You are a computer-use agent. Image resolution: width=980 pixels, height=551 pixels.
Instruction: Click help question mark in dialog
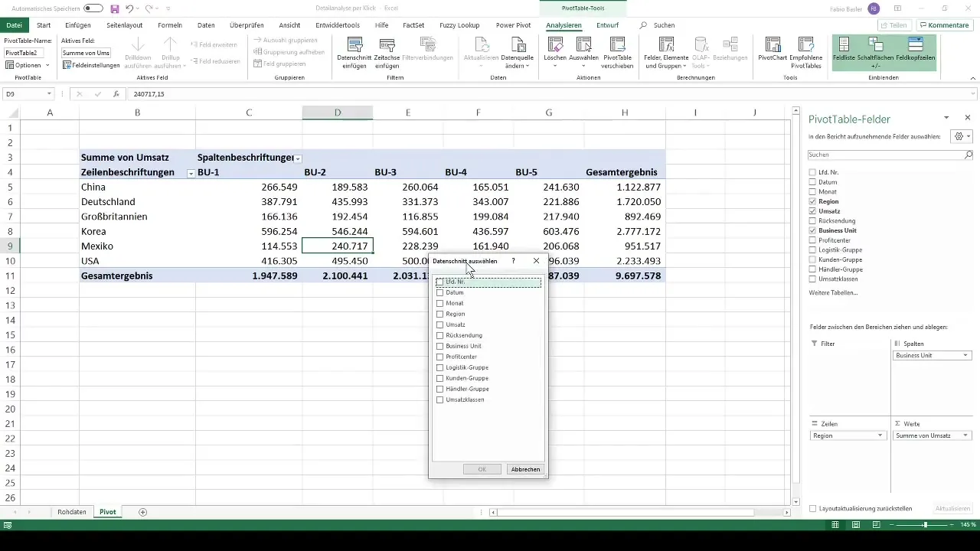click(513, 261)
